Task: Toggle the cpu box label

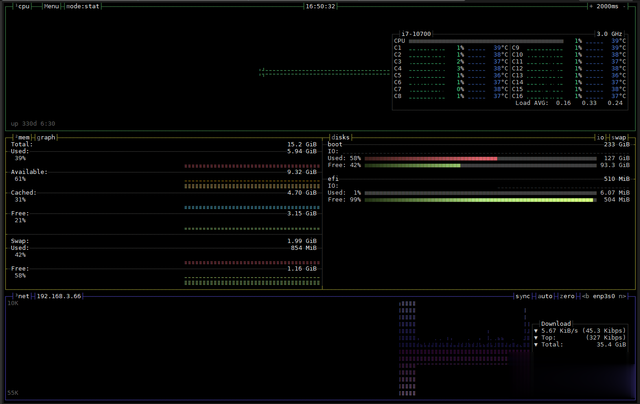Action: [23, 7]
